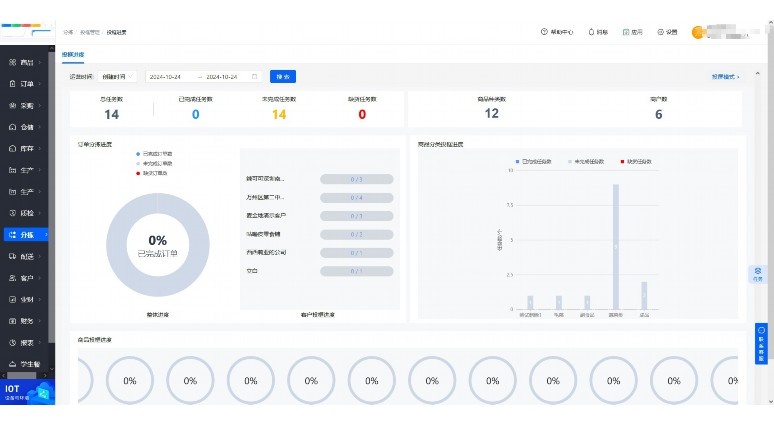Toggle the blue completed orders legend item
This screenshot has height=425, width=774.
click(154, 154)
